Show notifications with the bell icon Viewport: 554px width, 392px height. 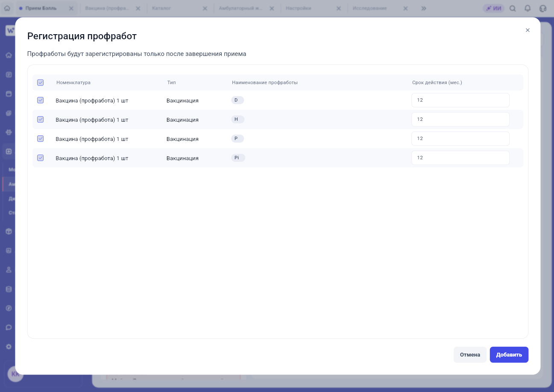coord(528,8)
